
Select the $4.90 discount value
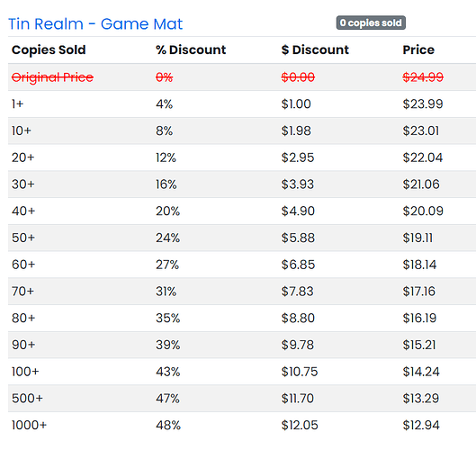tap(298, 211)
